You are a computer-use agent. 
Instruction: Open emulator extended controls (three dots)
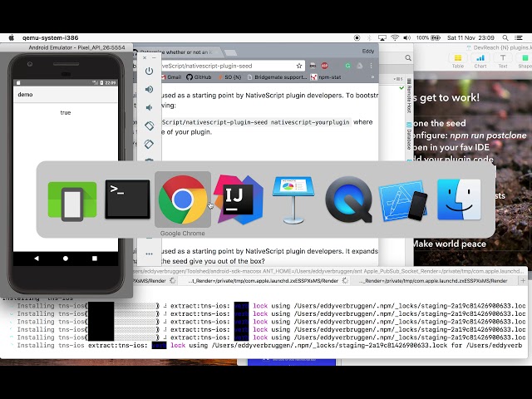(x=149, y=254)
